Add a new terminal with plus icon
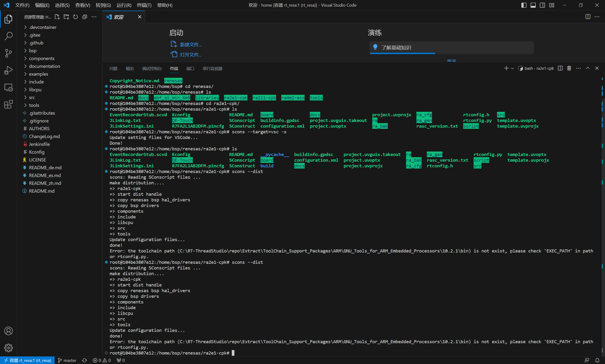The width and height of the screenshot is (605, 364). click(x=506, y=68)
